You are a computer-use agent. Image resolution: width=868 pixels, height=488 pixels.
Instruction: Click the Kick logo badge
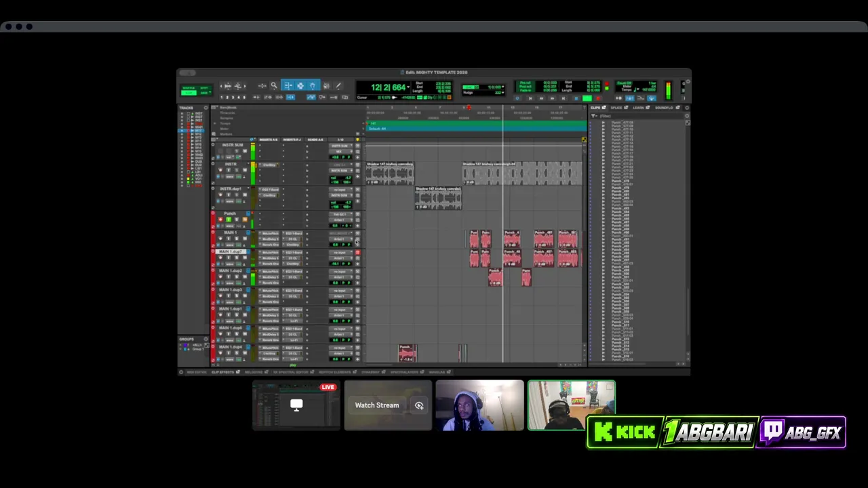click(x=625, y=432)
